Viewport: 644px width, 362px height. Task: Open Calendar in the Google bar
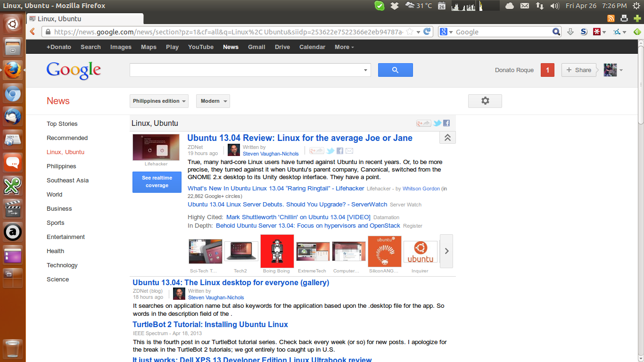point(312,47)
